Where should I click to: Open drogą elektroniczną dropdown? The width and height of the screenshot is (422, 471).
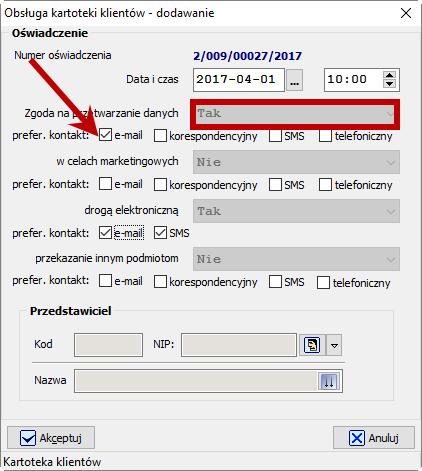click(x=296, y=211)
